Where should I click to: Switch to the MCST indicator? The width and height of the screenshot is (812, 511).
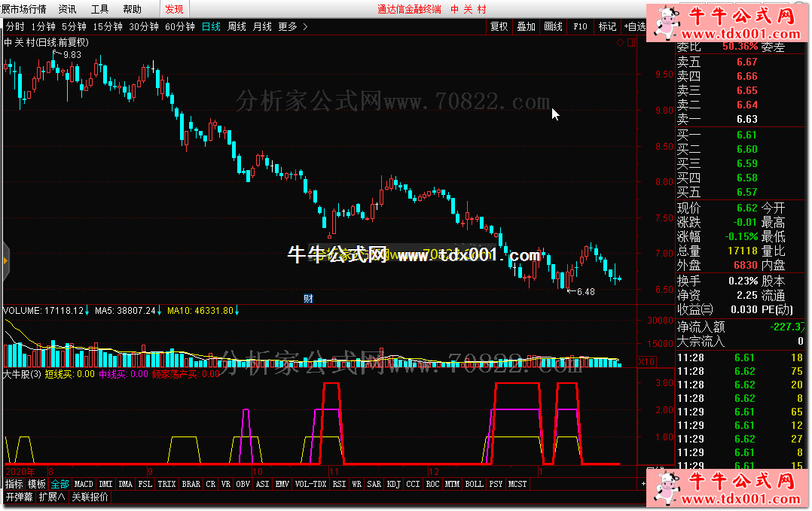coord(517,484)
